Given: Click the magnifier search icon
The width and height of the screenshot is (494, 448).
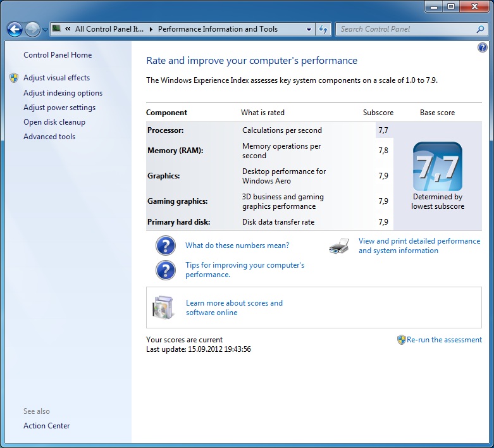Looking at the screenshot, I should click(481, 29).
